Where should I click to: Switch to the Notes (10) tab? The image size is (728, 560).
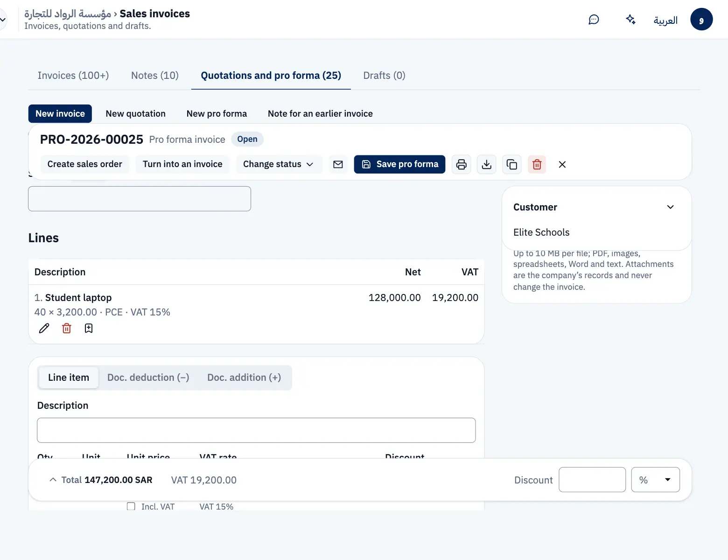coord(155,76)
